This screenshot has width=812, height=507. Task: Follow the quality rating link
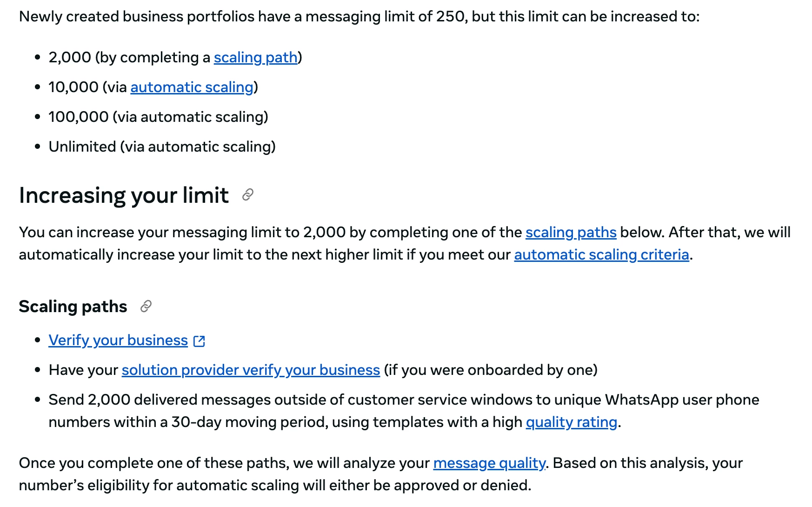point(571,422)
